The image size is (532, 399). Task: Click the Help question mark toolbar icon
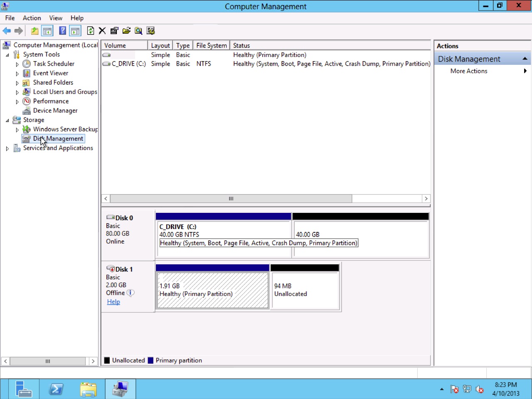(62, 30)
